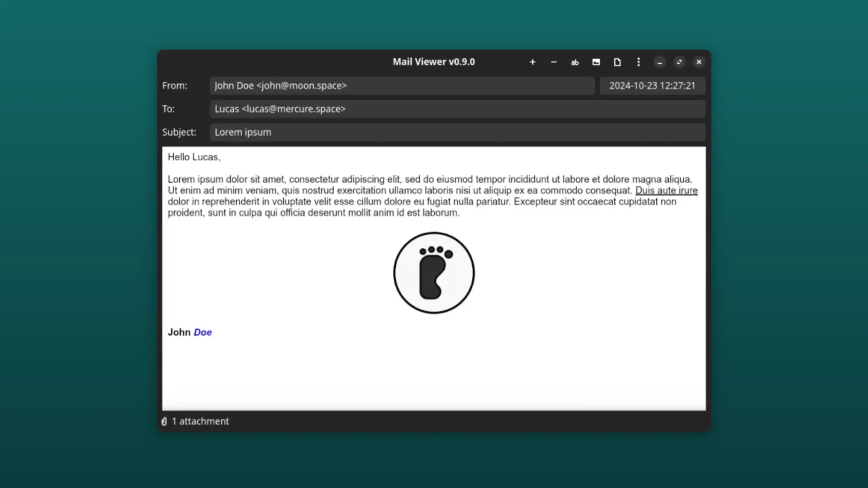Click the date field 2024-10-23 12:27:21
Screen dimensions: 868x488
point(653,86)
